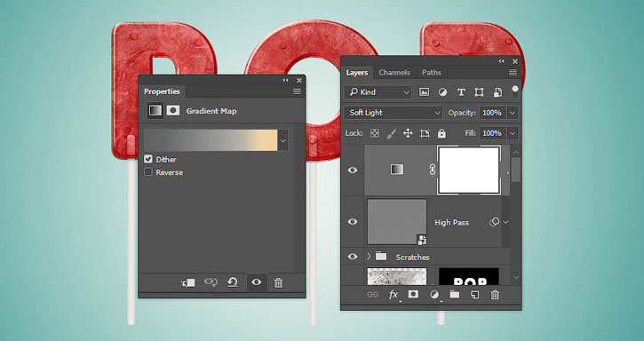Filter layers by type layers

[461, 92]
